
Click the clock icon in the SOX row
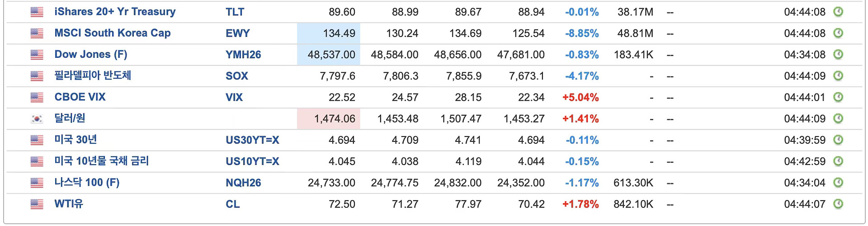tap(838, 76)
